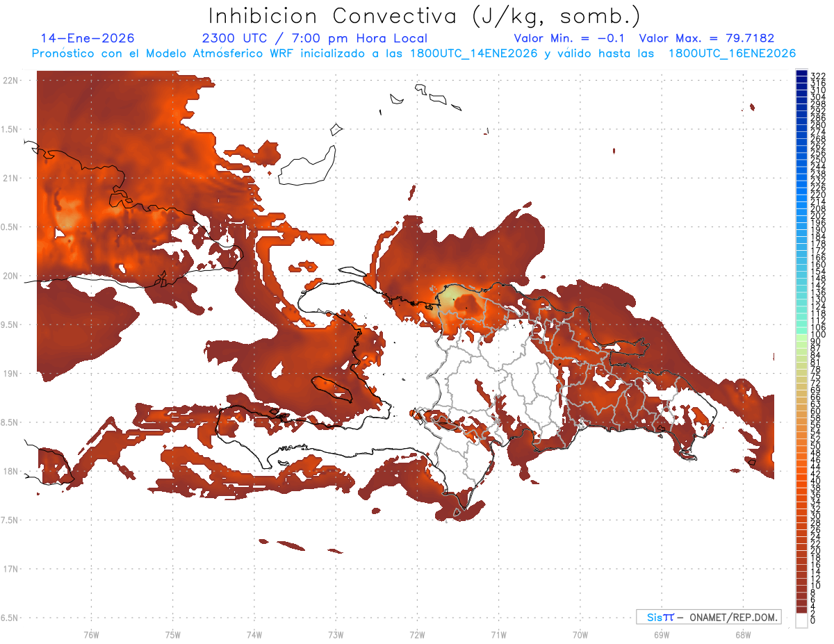Click the '17N' latitude label
834x644 pixels.
pyautogui.click(x=12, y=569)
